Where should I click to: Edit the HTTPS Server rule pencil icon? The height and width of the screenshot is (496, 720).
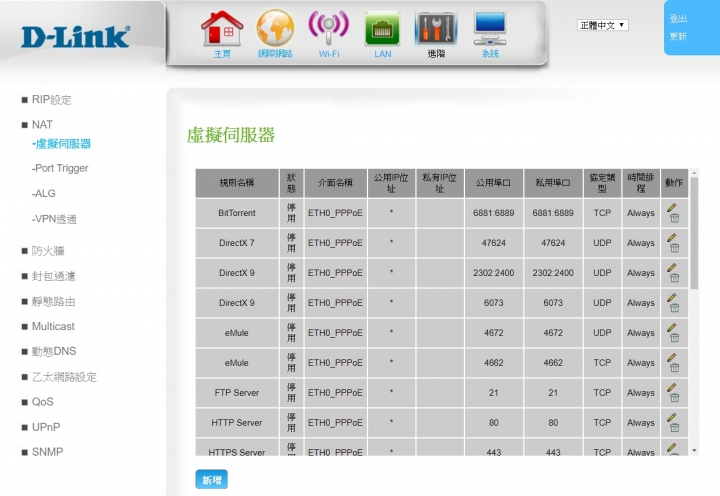[x=672, y=447]
